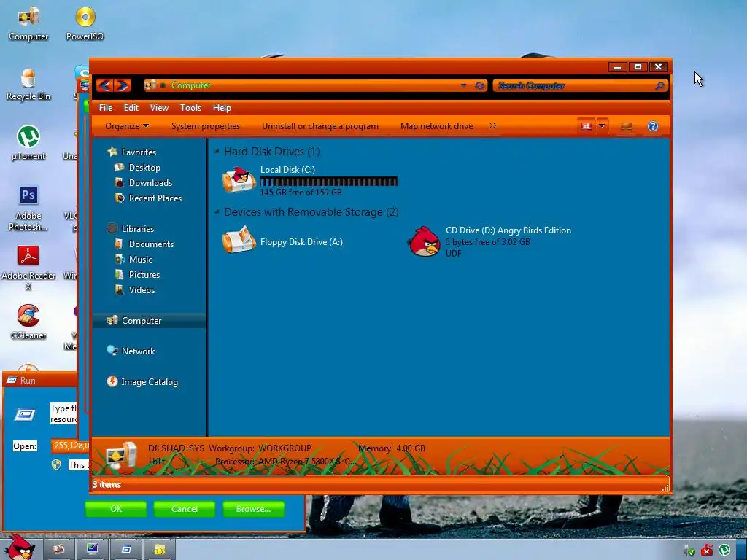
Task: Click the red X tray icon
Action: (707, 551)
